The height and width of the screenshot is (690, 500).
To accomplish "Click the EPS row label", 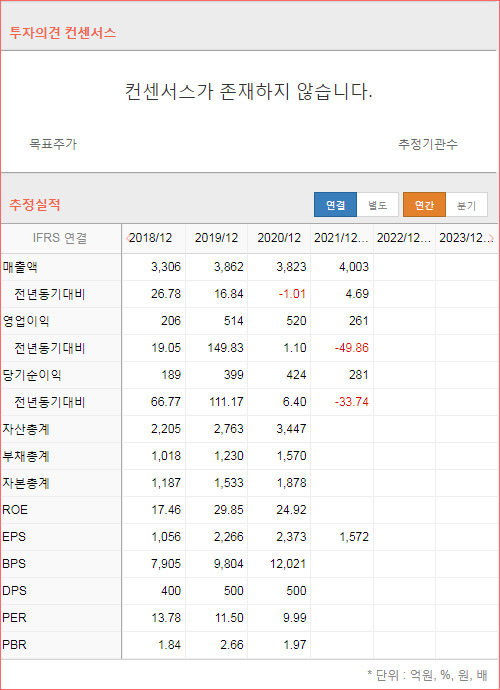I will [x=14, y=537].
